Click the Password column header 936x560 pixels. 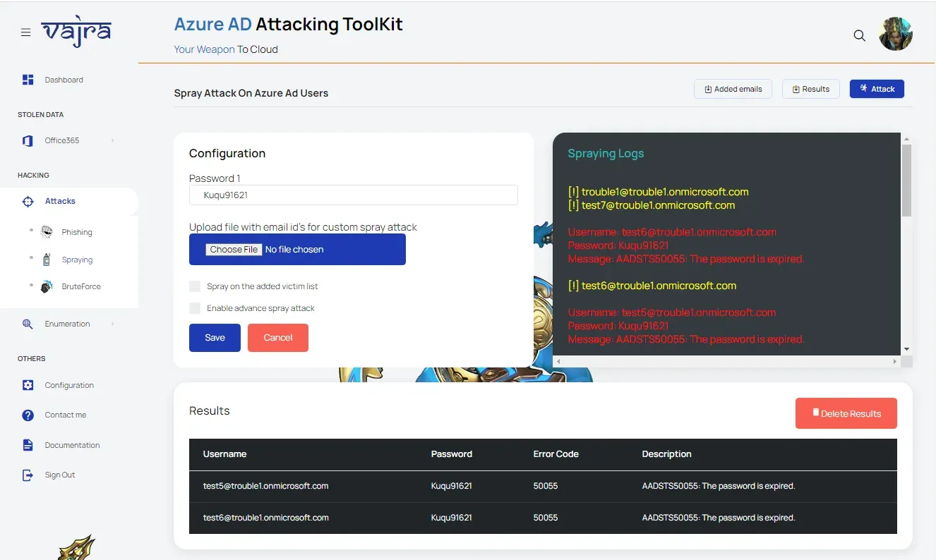click(x=452, y=454)
